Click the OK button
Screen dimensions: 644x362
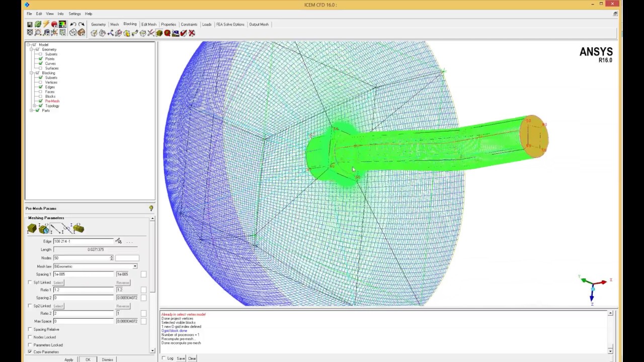click(x=88, y=359)
